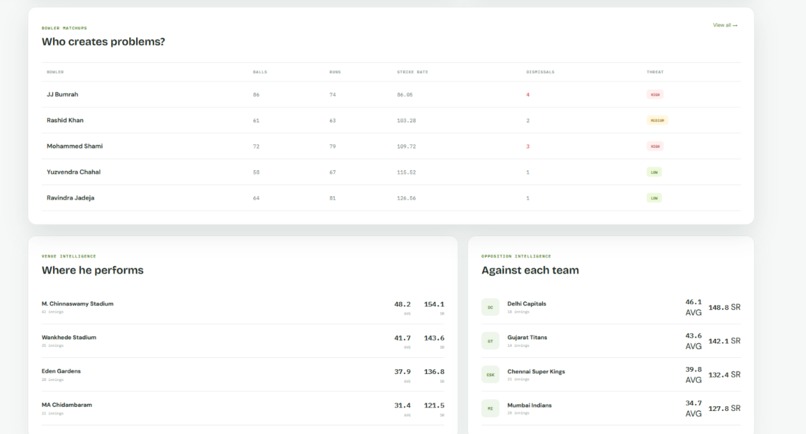Sort by the Balls column header
This screenshot has width=806, height=434.
(x=260, y=72)
